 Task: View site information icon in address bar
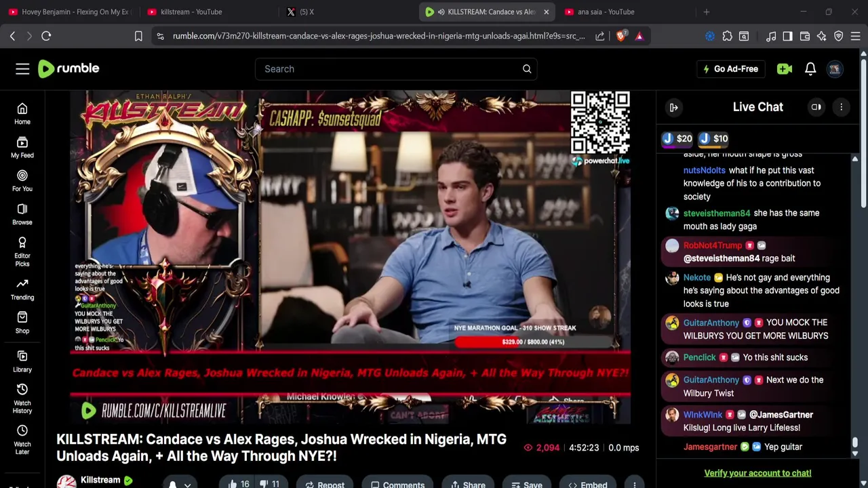point(160,36)
